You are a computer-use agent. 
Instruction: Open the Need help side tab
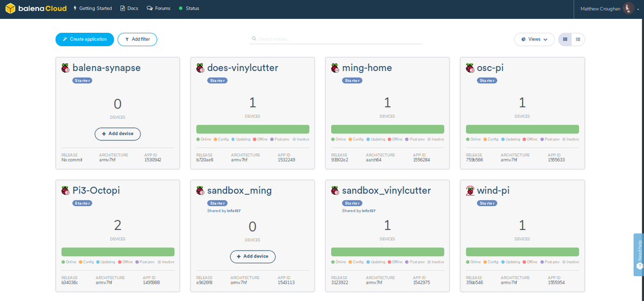(639, 255)
